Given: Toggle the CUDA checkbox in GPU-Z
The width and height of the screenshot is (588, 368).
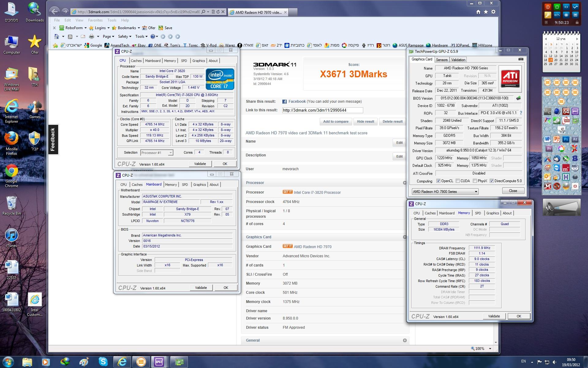Looking at the screenshot, I should point(458,181).
